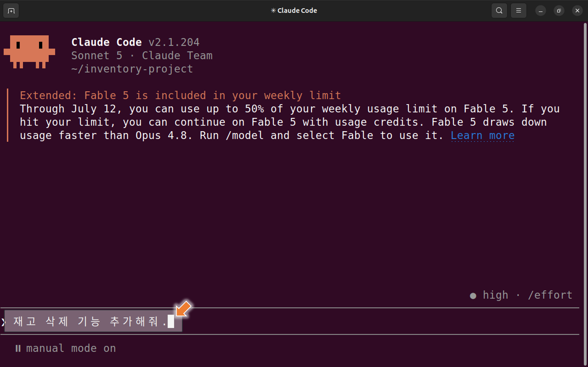The width and height of the screenshot is (588, 367).
Task: Click the version text "v2.1.204"
Action: 174,42
